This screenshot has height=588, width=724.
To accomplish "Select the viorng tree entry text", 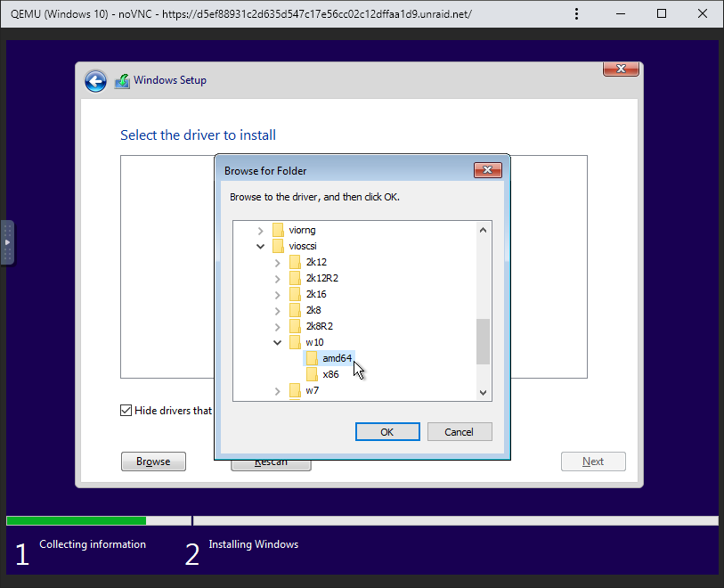I will coord(303,230).
